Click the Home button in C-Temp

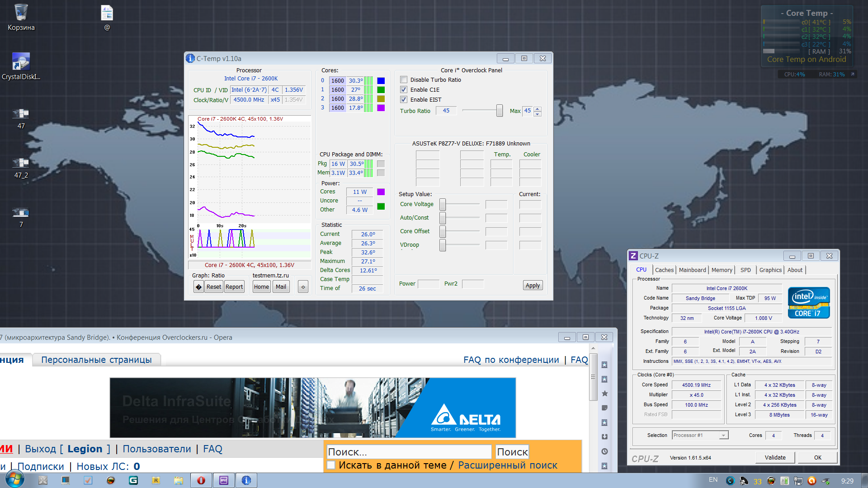[x=261, y=286]
